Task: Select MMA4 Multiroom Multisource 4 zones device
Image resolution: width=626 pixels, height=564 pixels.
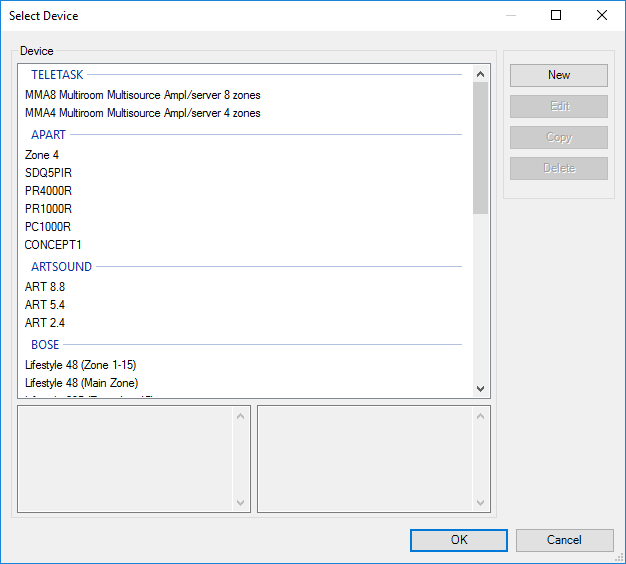Action: pos(142,113)
